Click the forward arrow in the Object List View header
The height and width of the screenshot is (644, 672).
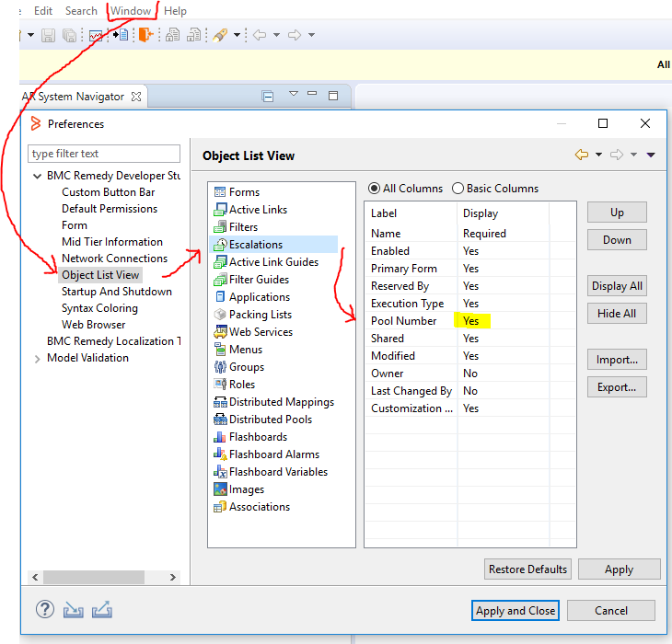click(617, 155)
